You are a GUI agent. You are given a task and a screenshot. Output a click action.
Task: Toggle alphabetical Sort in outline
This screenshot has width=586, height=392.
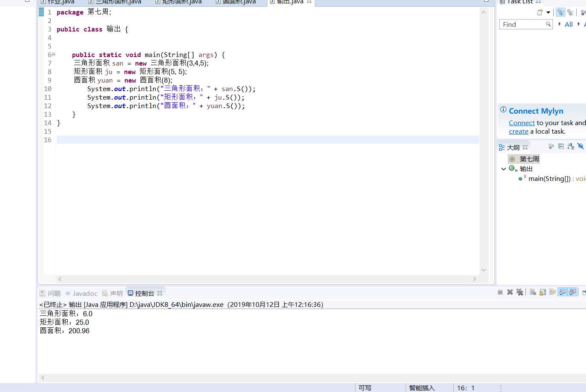point(571,146)
